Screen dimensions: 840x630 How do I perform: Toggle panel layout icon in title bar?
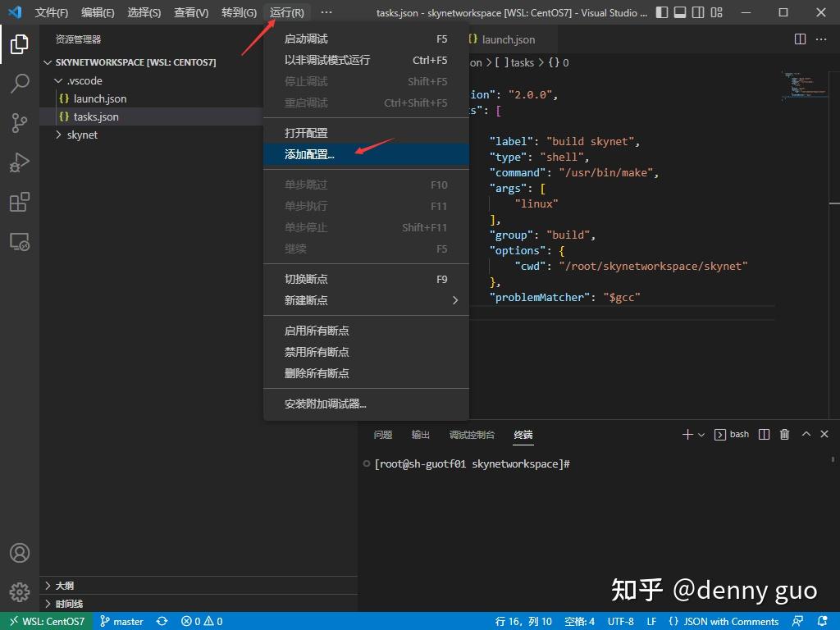coord(680,12)
